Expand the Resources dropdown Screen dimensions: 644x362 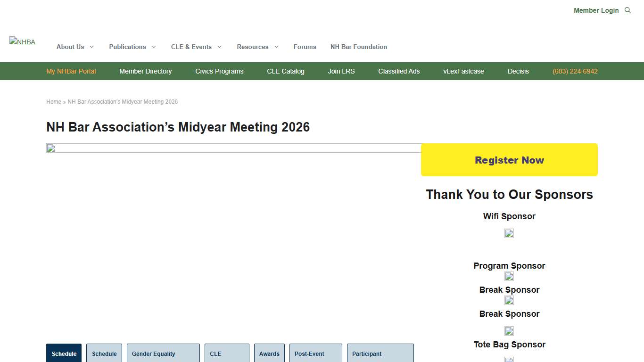click(257, 47)
